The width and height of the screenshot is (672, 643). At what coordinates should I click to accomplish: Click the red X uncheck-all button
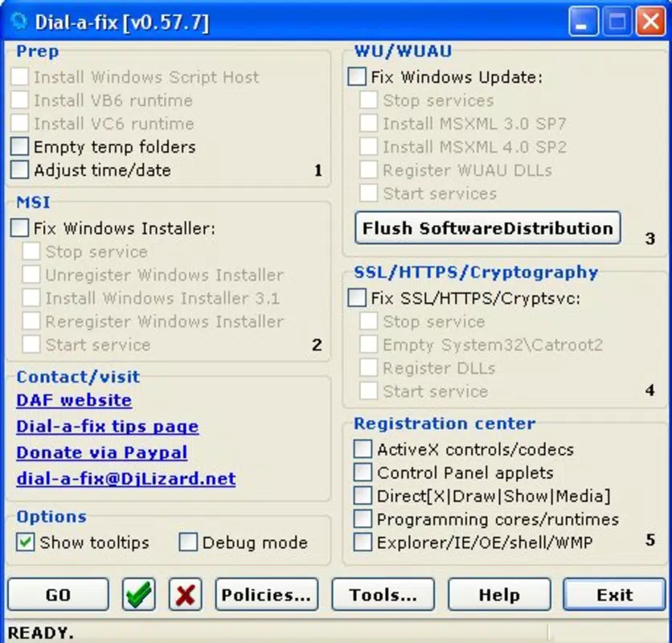pos(185,594)
